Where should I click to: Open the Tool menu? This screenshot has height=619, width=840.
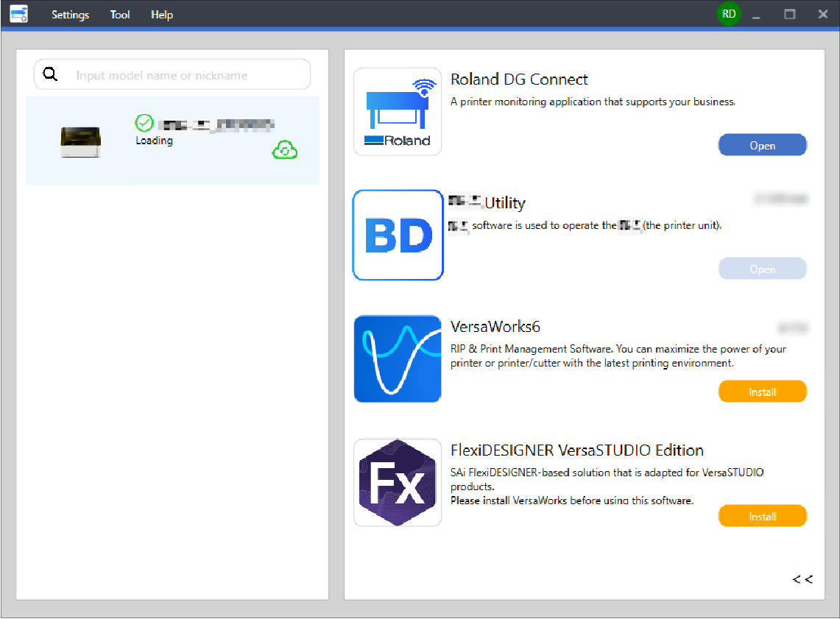coord(120,15)
